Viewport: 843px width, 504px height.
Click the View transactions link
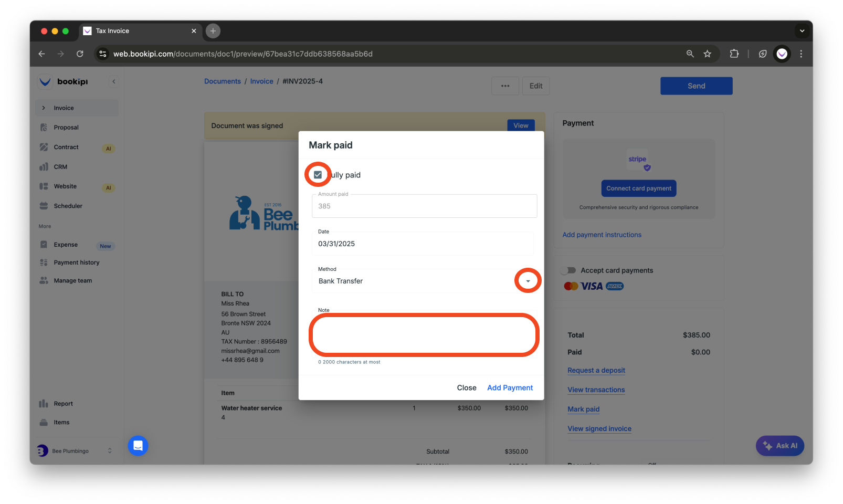coord(596,390)
